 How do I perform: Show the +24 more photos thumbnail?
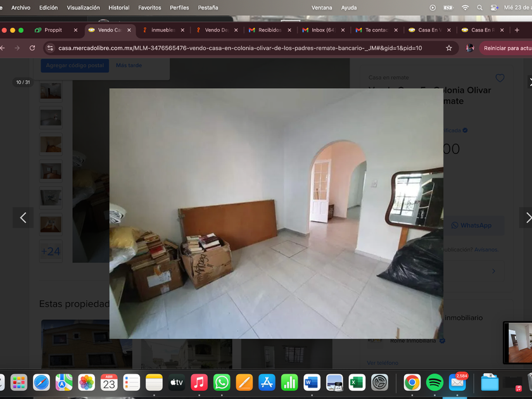(51, 251)
